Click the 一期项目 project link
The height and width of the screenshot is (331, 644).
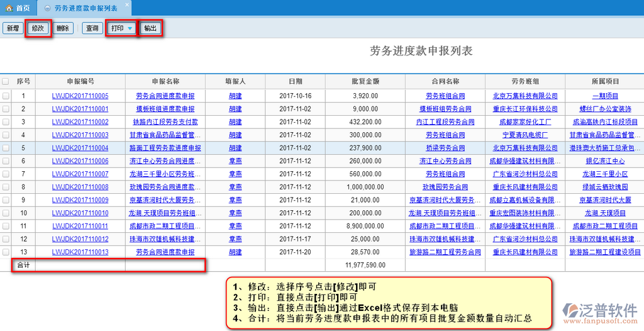click(604, 96)
